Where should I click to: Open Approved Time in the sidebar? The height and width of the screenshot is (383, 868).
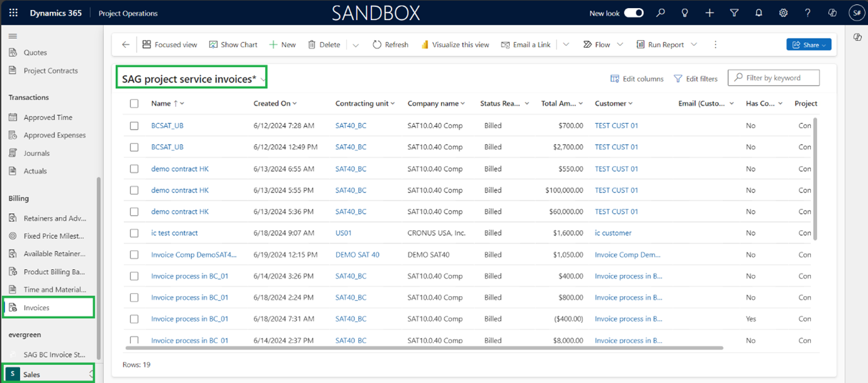(48, 117)
